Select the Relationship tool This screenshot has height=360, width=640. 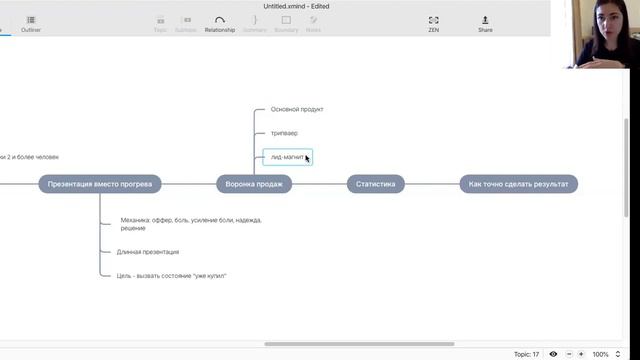tap(220, 24)
